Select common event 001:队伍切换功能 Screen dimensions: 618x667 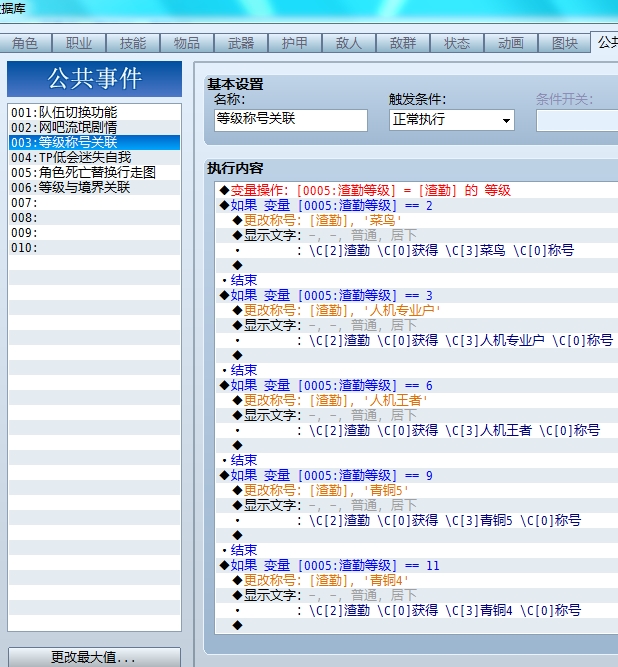pyautogui.click(x=94, y=112)
